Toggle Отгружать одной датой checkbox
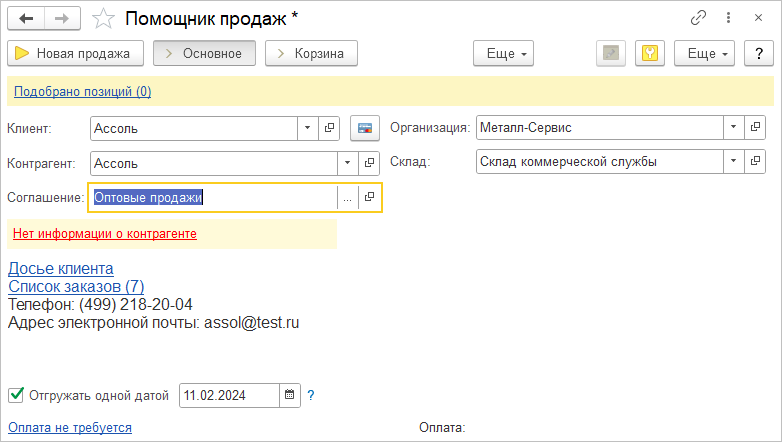This screenshot has width=782, height=442. [16, 395]
